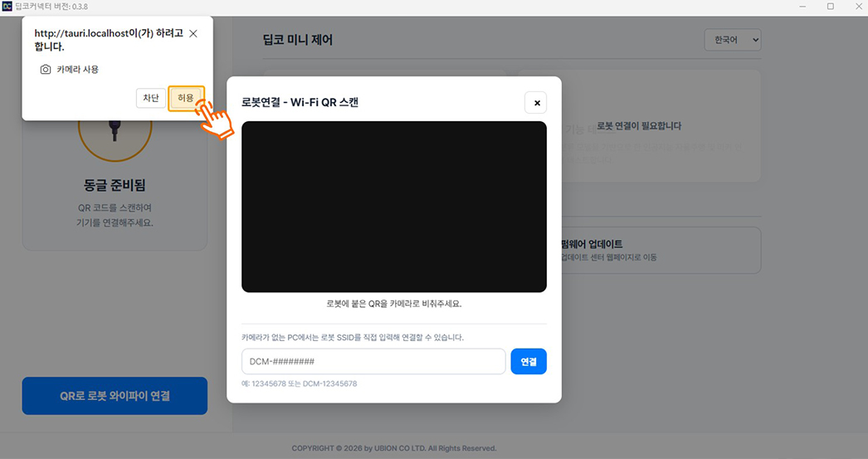
Task: Click the app icon in title bar
Action: pyautogui.click(x=7, y=7)
